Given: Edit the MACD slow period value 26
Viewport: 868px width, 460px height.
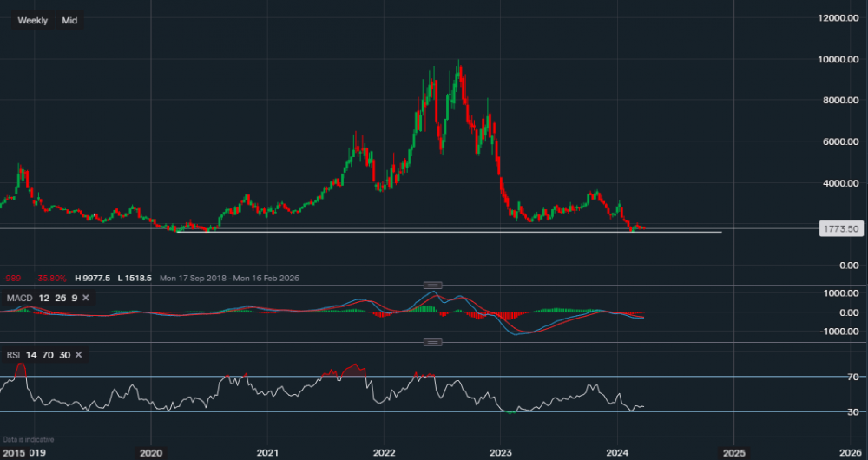Looking at the screenshot, I should click(58, 298).
